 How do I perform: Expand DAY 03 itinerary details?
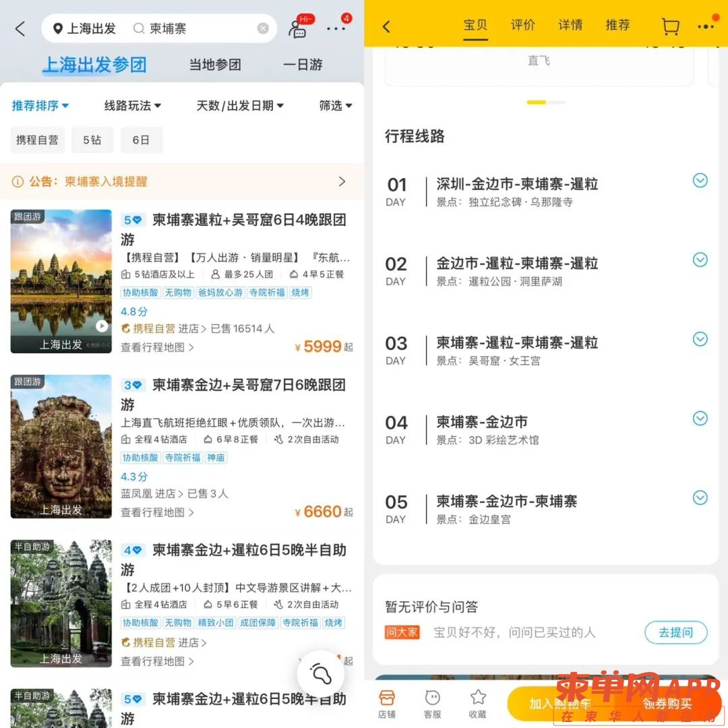click(x=700, y=339)
